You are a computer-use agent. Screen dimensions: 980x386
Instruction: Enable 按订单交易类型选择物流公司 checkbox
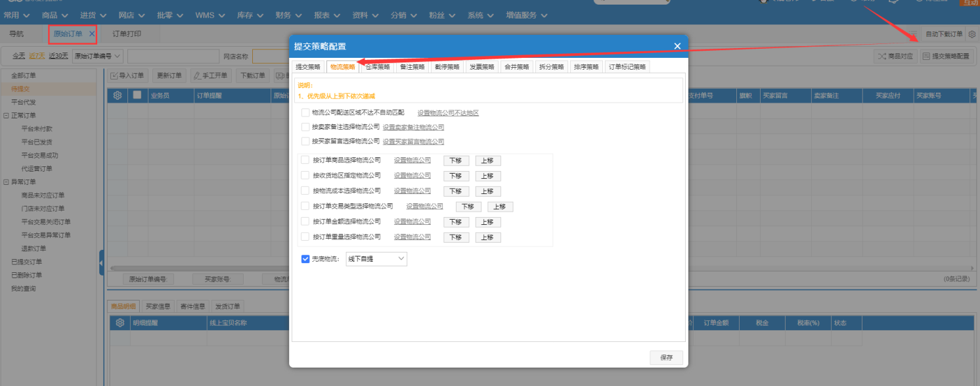point(305,206)
